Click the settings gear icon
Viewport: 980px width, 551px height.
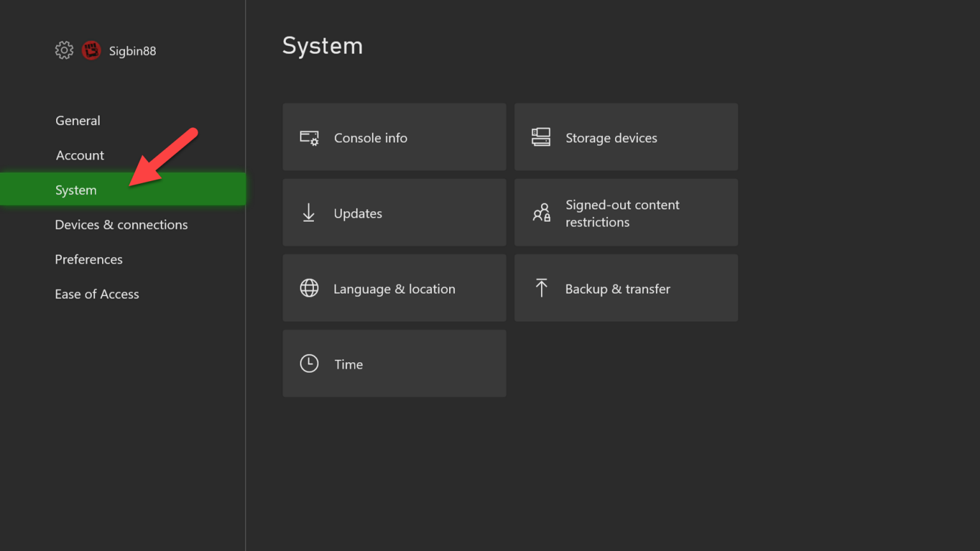(x=64, y=50)
